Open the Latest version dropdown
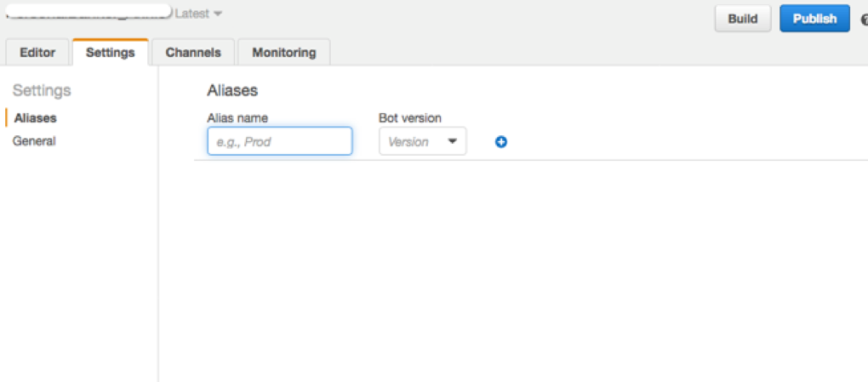The image size is (868, 382). (x=199, y=13)
